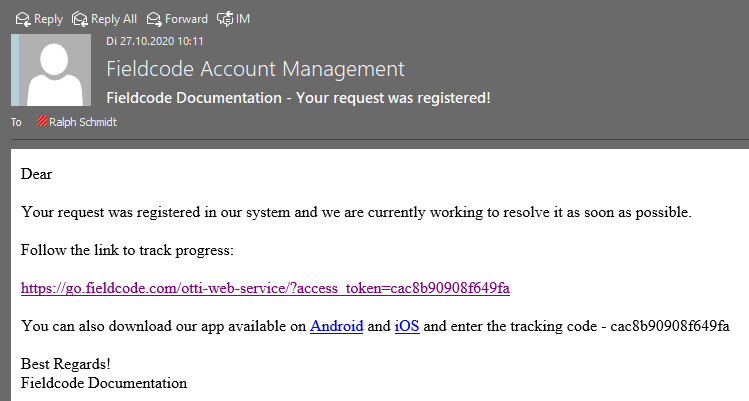The height and width of the screenshot is (401, 749).
Task: Open the sender's avatar contact picture
Action: 55,70
